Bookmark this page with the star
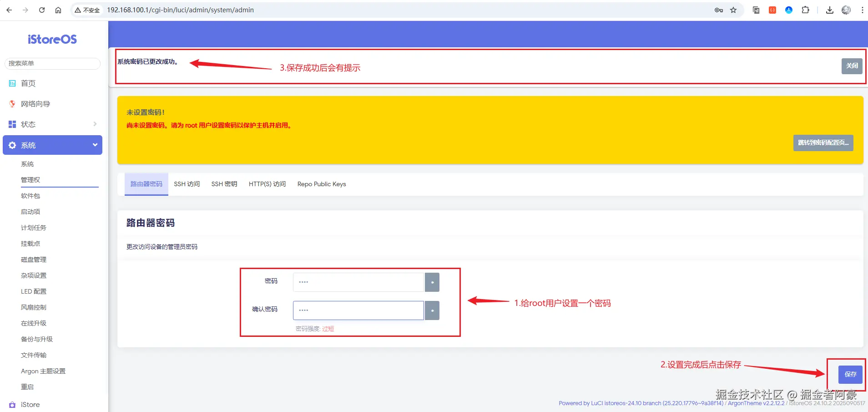 pyautogui.click(x=733, y=10)
